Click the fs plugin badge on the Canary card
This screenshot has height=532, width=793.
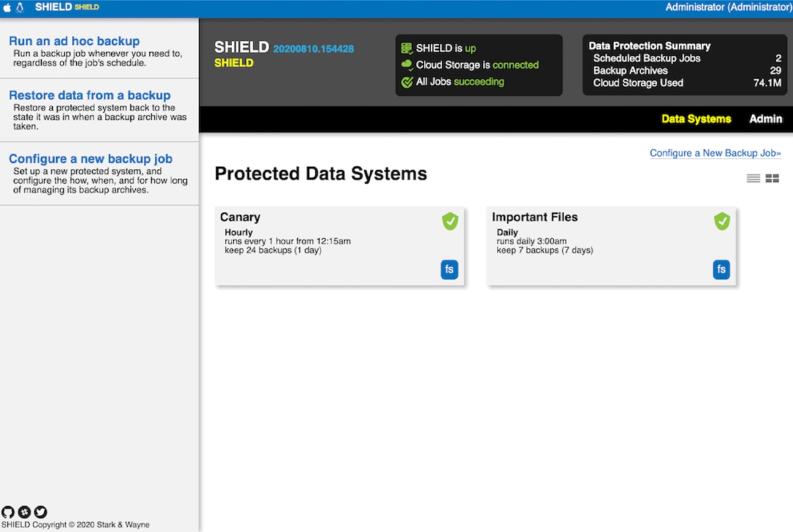(x=449, y=270)
